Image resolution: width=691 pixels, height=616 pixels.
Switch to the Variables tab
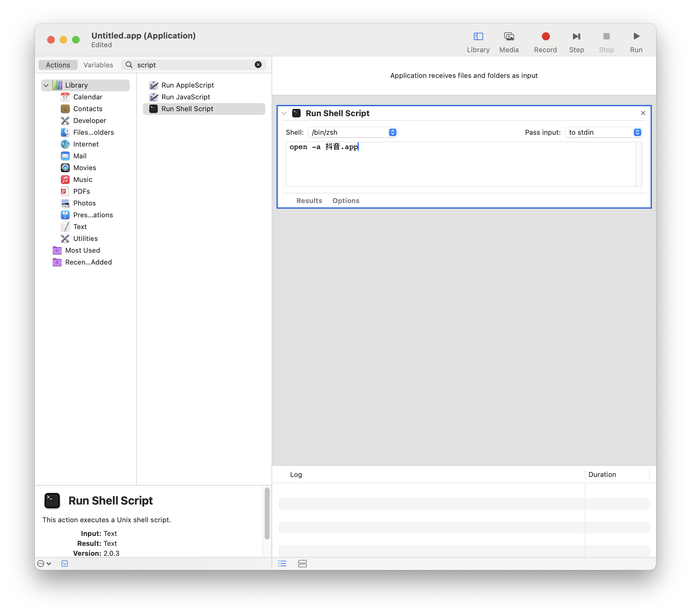[98, 65]
